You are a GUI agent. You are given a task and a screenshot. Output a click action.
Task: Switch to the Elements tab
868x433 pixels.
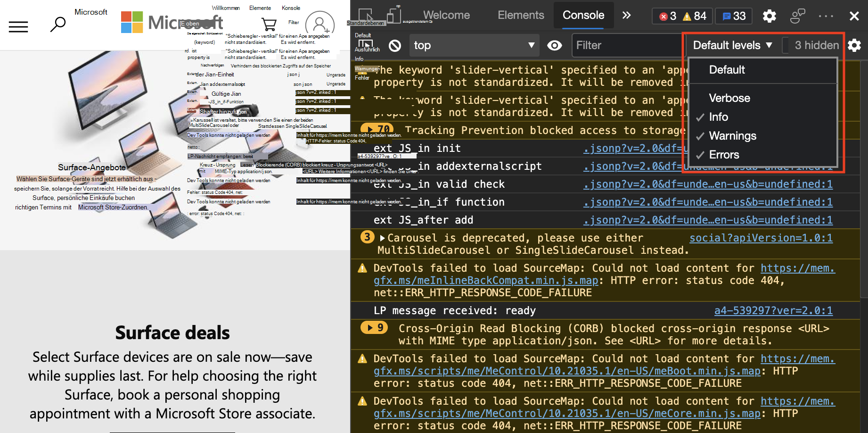tap(521, 15)
